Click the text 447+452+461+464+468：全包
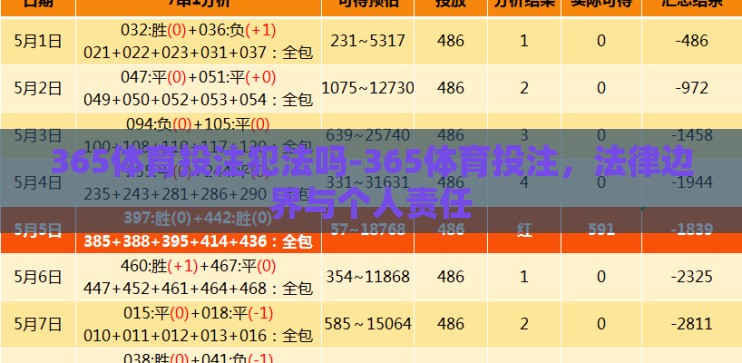This screenshot has height=363, width=742. [x=198, y=288]
